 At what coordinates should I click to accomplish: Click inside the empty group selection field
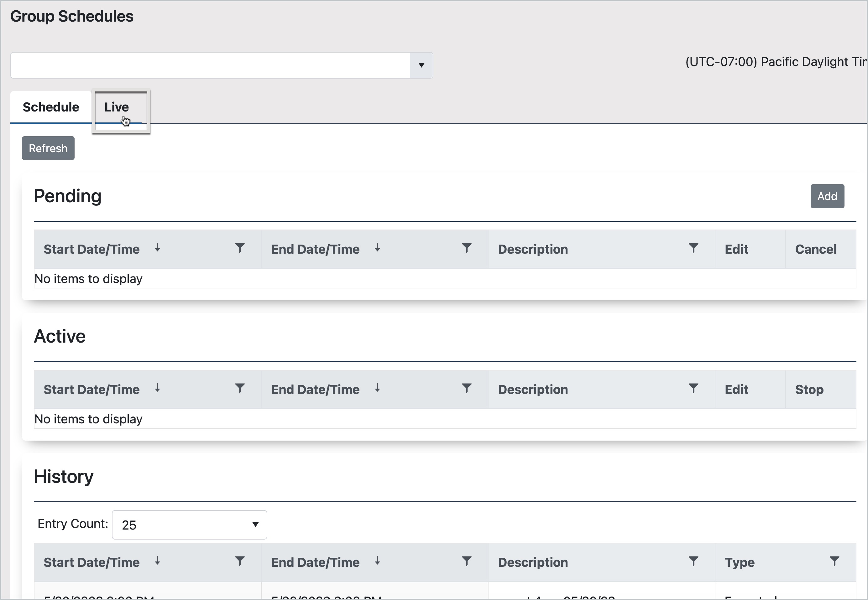207,65
